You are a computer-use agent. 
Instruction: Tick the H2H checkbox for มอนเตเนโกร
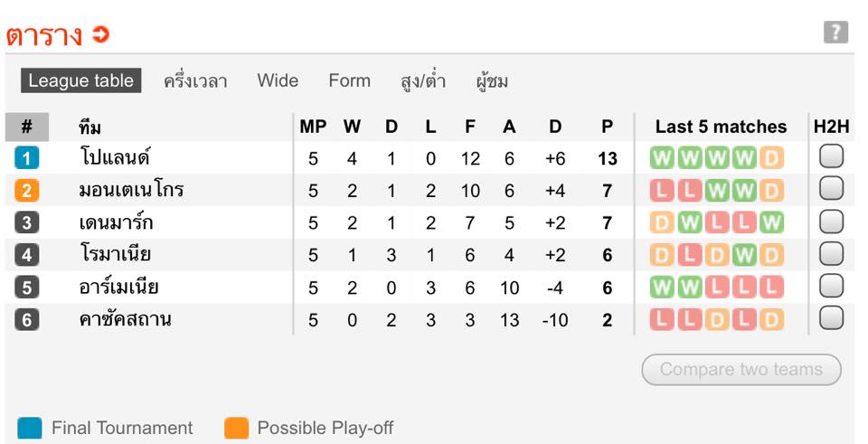click(x=831, y=189)
